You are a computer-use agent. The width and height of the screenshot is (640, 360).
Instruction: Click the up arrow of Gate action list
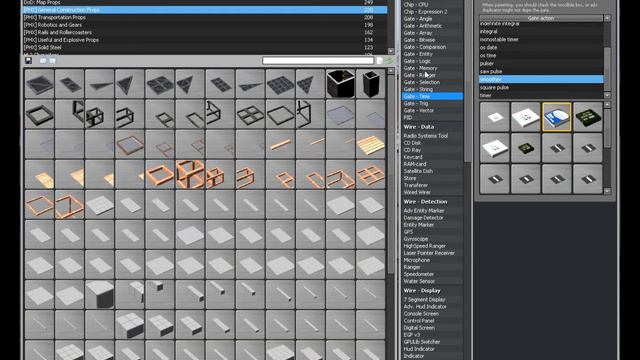[x=607, y=18]
